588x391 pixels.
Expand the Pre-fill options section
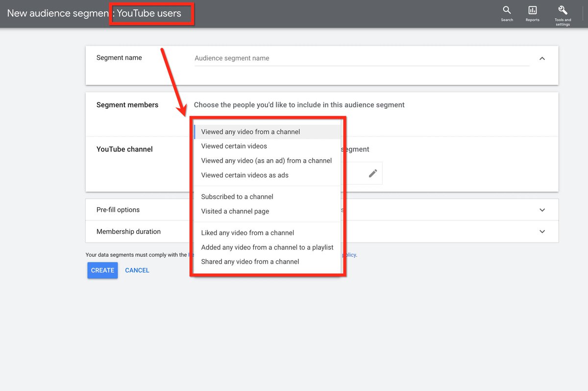click(542, 210)
